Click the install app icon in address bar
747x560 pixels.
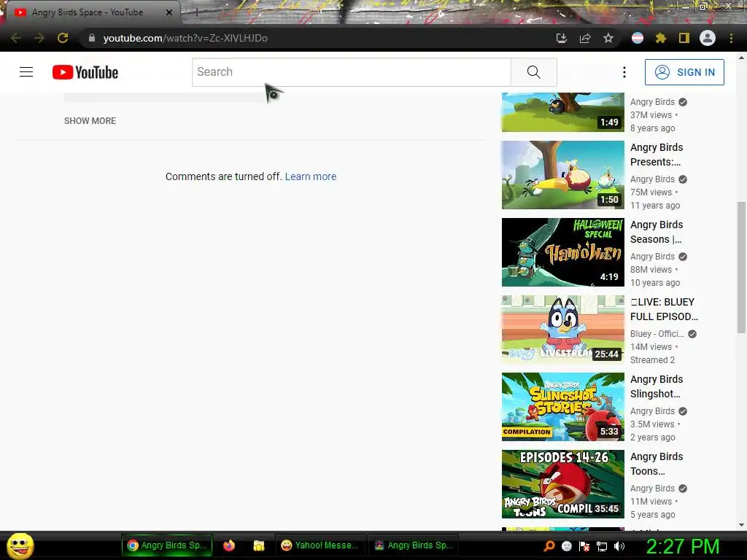tap(562, 38)
